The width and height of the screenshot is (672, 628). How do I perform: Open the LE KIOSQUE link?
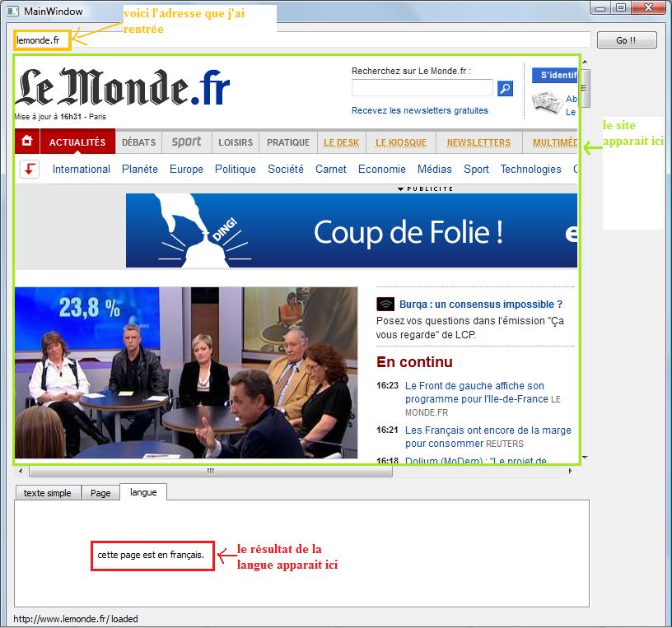pos(401,142)
